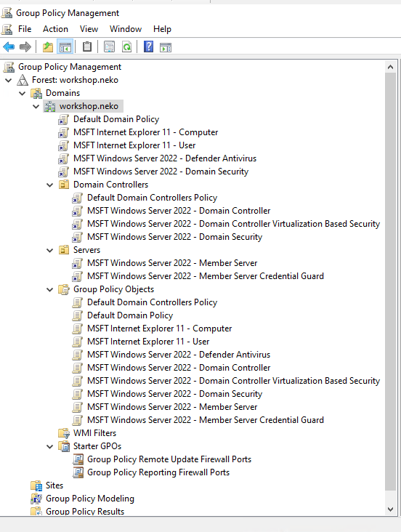Select Member Server Credential Guard in Group Policy Objects
Viewport: 401px width, 532px height.
(206, 420)
